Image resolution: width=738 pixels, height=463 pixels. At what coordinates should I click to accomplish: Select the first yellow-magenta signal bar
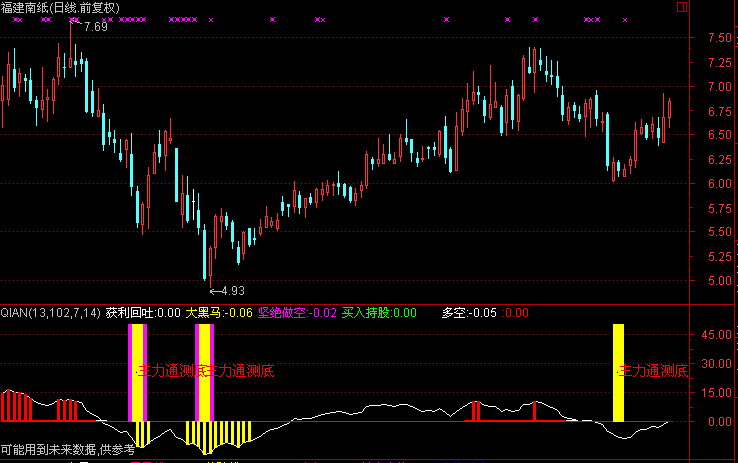pyautogui.click(x=138, y=371)
